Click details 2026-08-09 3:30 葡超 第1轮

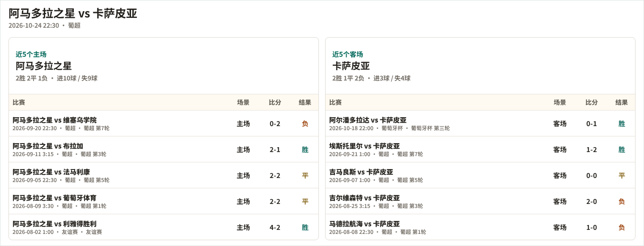[x=59, y=206]
